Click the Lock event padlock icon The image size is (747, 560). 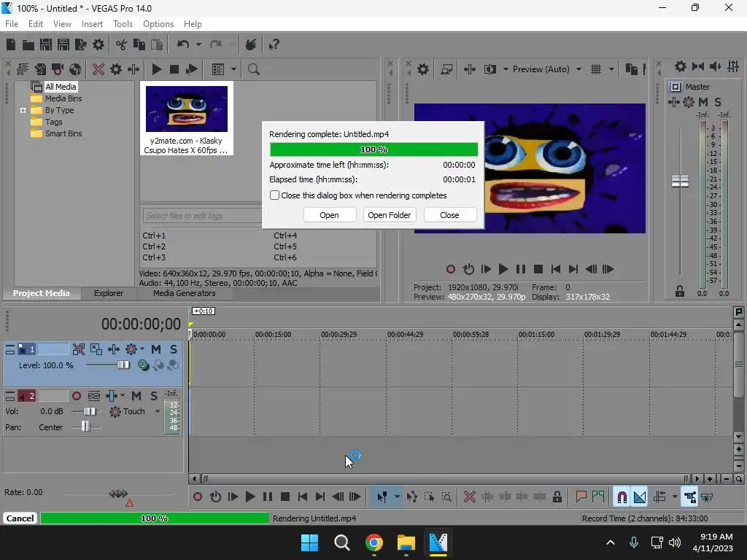click(557, 497)
